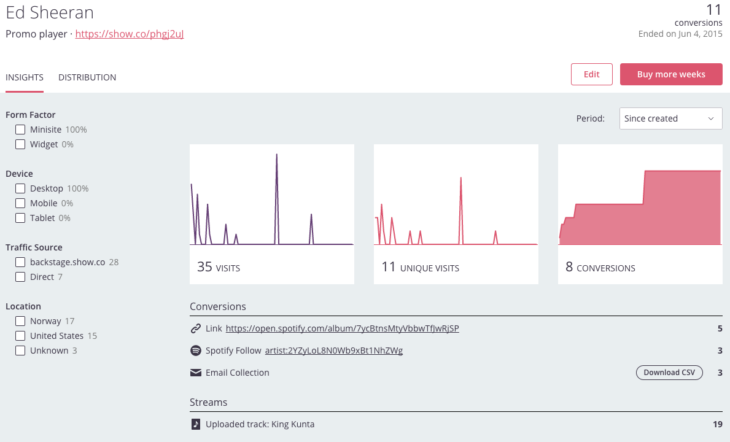Toggle the United States location filter

coord(20,336)
